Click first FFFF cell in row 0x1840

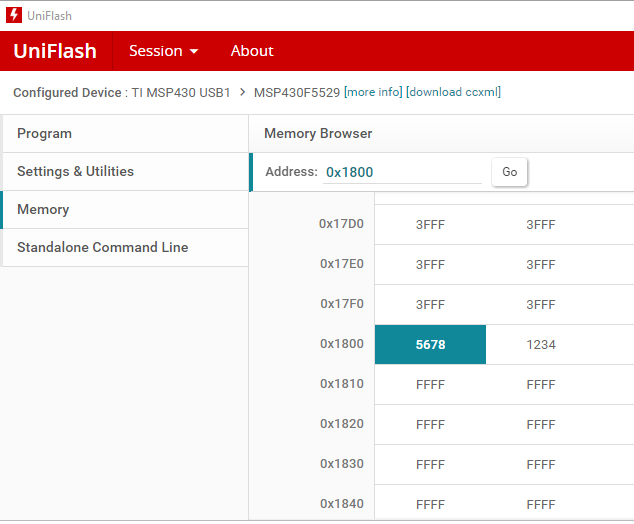[430, 504]
